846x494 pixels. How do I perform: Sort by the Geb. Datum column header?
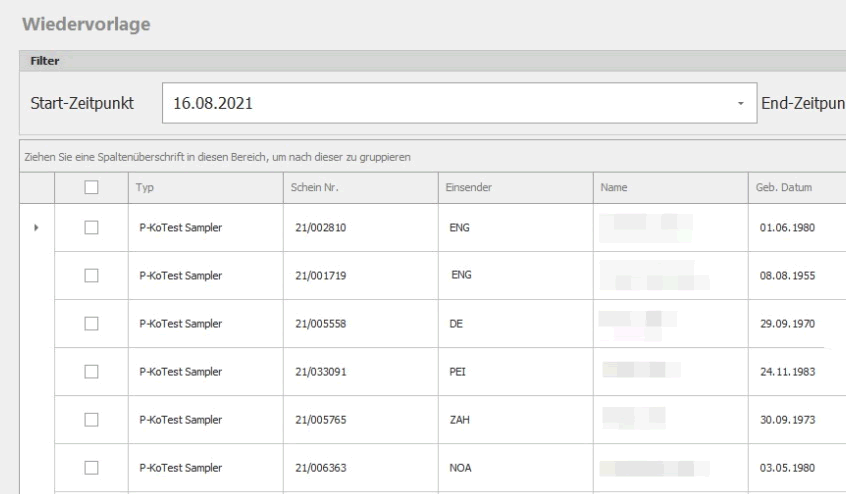tap(795, 187)
